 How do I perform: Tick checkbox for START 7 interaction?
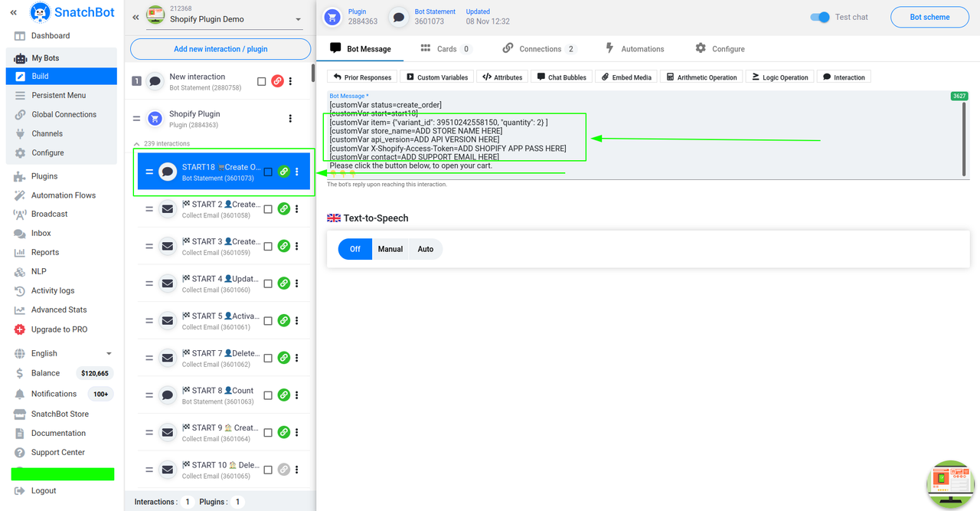tap(268, 358)
